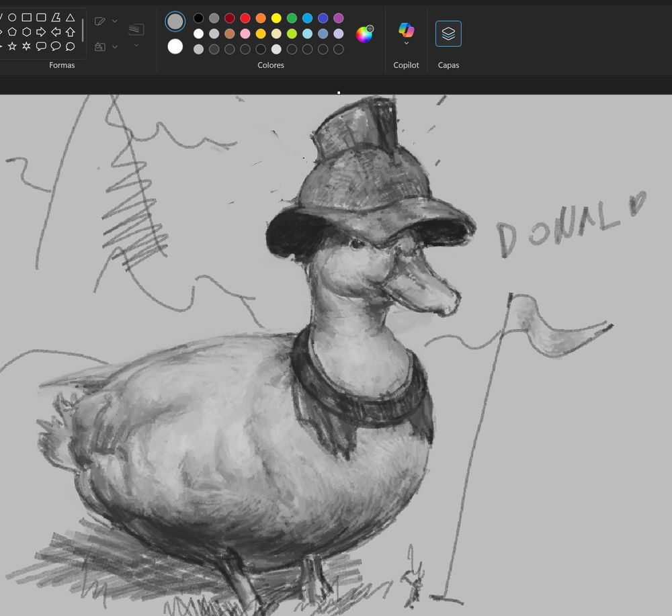Pick the turquoise blue swatch
Viewport: 672px width, 616px height.
307,18
